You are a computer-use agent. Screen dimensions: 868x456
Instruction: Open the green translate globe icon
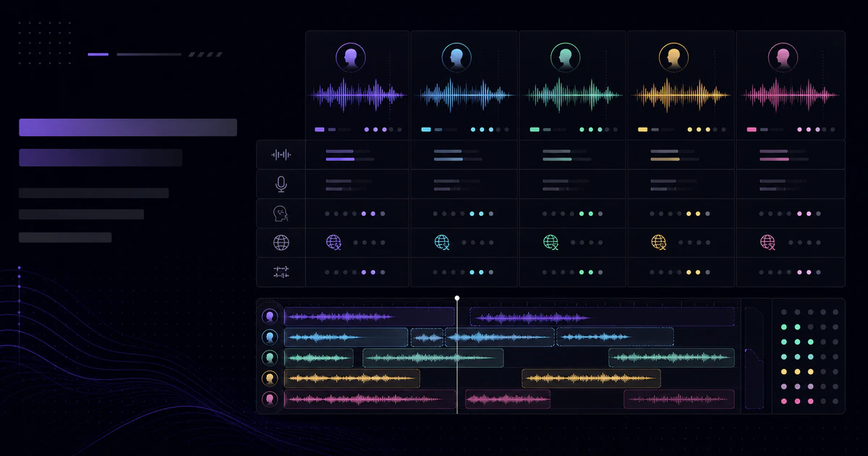click(x=550, y=242)
